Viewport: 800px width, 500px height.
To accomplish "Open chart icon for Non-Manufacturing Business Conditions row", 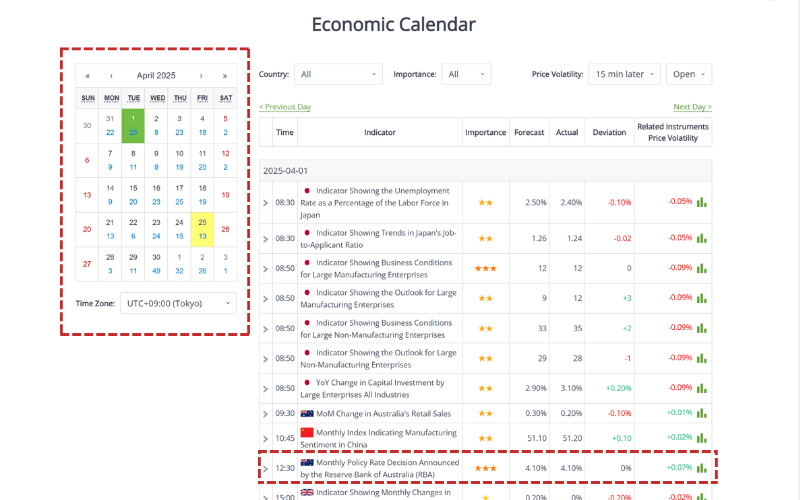I will (x=702, y=328).
